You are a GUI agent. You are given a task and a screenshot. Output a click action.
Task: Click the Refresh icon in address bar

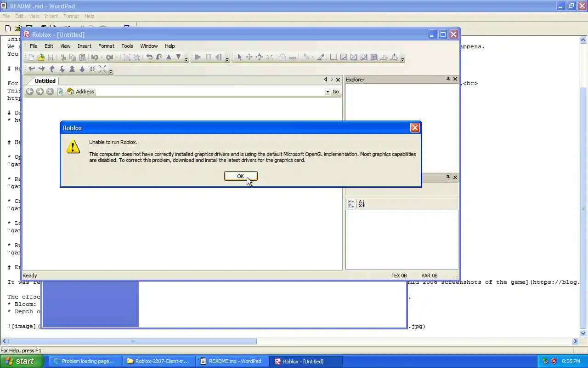(60, 92)
